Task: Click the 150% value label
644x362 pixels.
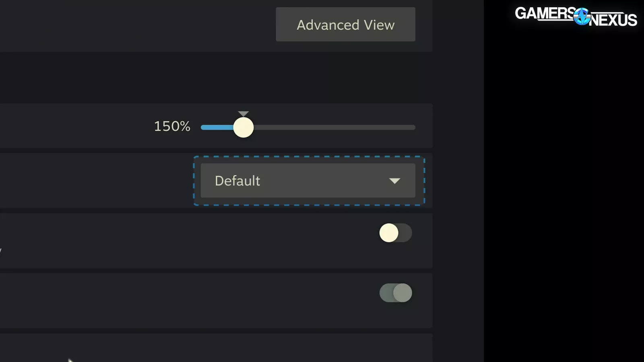Action: tap(172, 126)
